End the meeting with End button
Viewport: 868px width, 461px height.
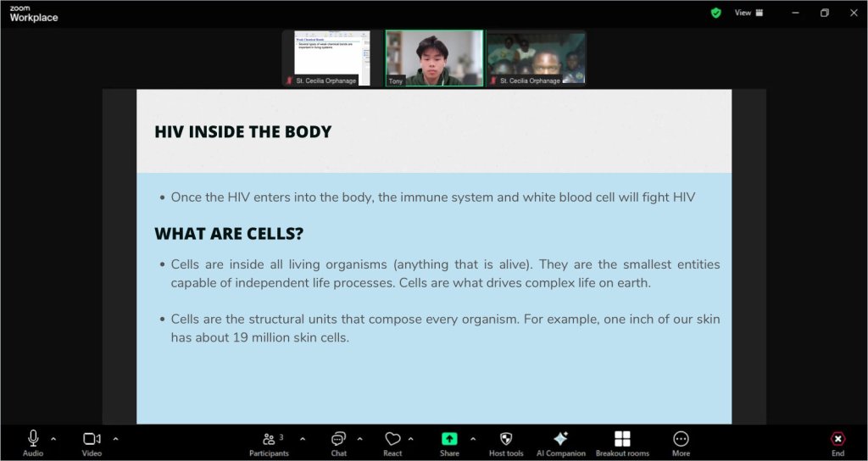point(838,444)
